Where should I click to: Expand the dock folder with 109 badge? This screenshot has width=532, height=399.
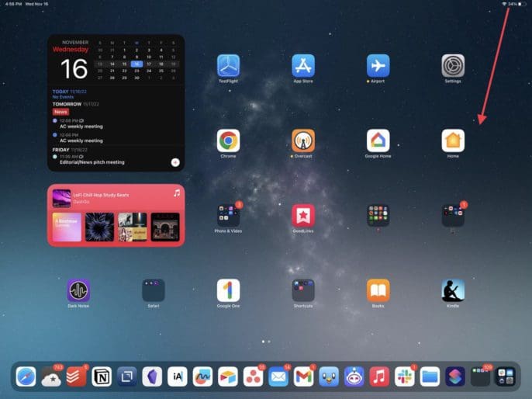pos(481,376)
